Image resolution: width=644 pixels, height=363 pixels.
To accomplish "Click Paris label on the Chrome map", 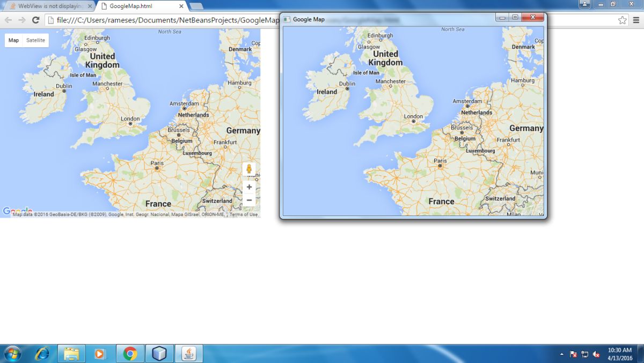I will tap(157, 163).
